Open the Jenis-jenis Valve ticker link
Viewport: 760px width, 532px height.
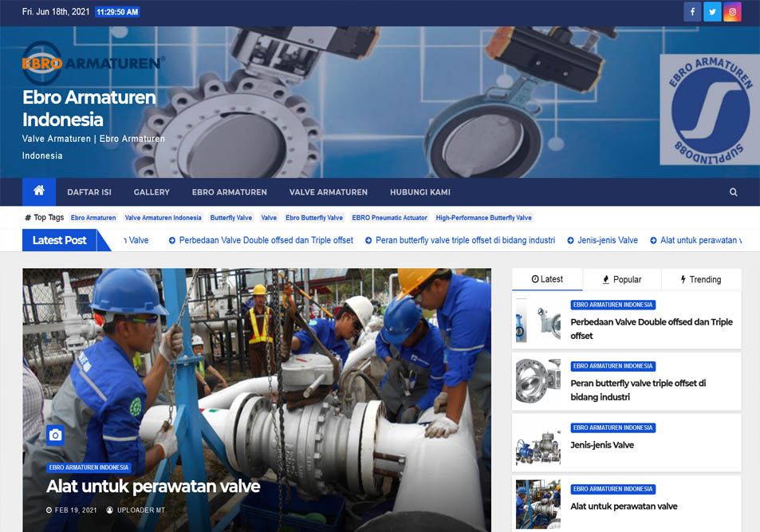click(x=606, y=240)
